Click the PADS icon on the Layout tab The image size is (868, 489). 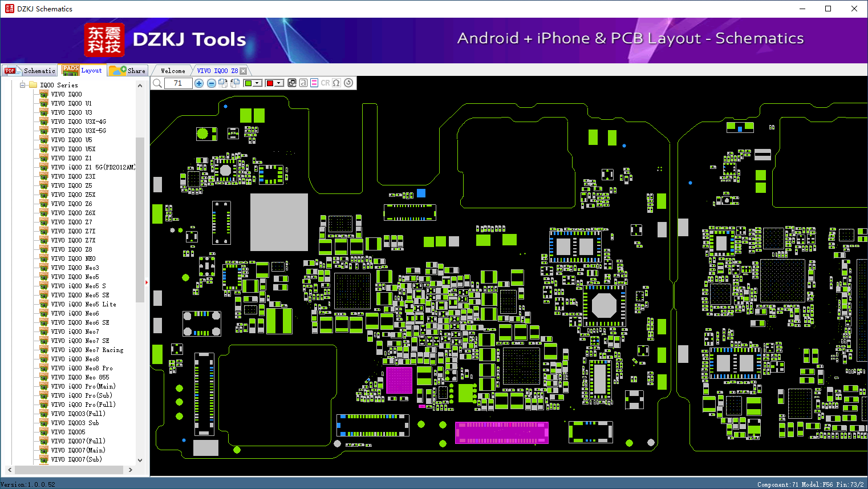tap(71, 70)
